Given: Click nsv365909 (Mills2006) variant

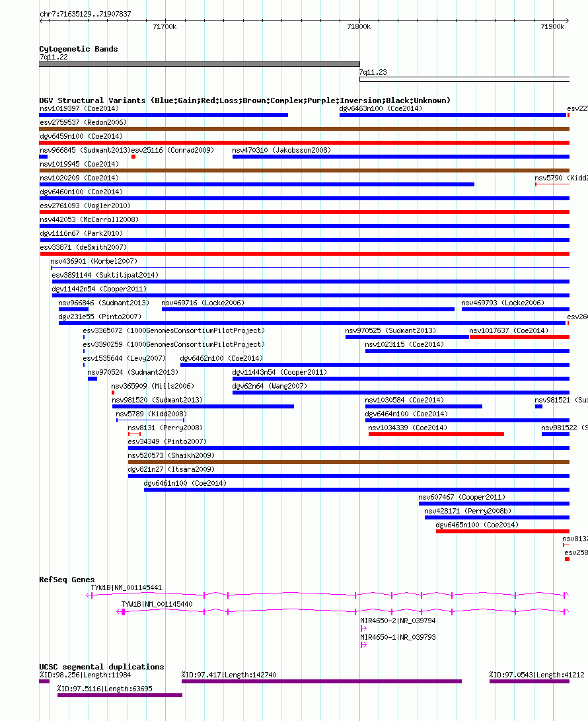Looking at the screenshot, I should pos(113,393).
